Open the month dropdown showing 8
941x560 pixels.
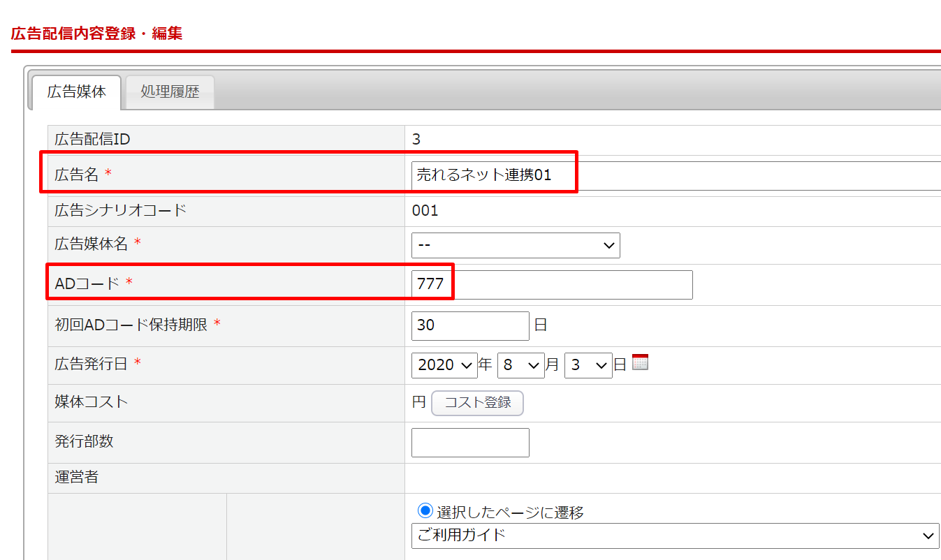tap(520, 365)
